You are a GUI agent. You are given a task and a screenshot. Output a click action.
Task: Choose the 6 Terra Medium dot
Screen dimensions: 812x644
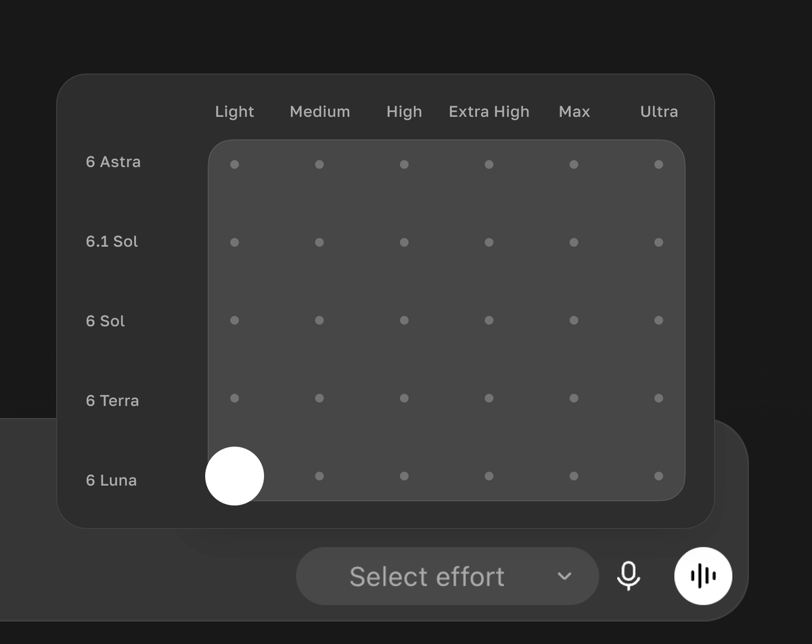[x=319, y=398]
